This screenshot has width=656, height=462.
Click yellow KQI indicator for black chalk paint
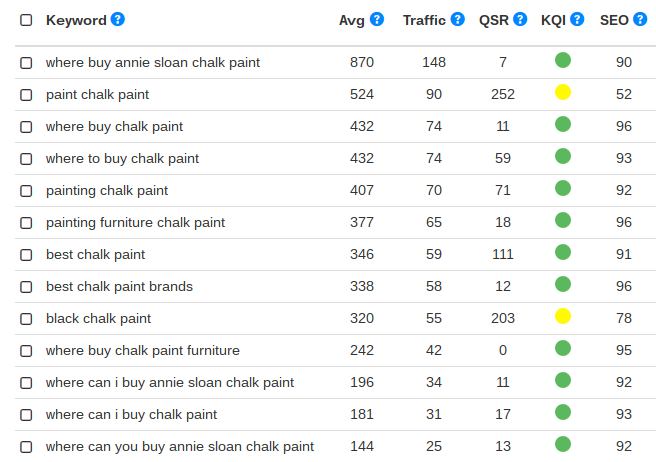point(563,316)
